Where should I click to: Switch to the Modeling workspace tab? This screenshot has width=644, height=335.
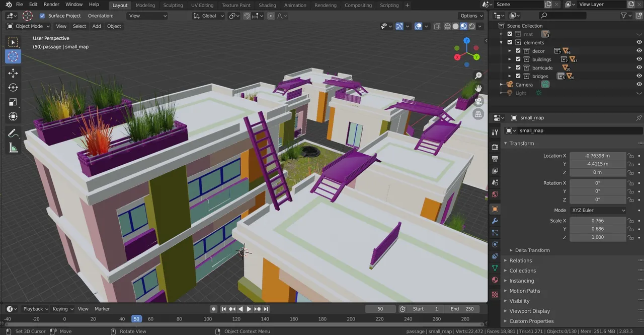pyautogui.click(x=145, y=5)
